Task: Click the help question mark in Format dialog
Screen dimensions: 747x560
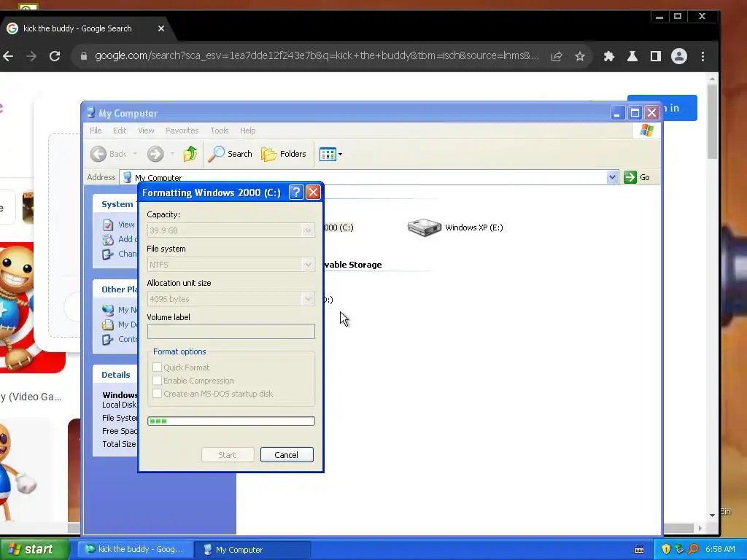Action: coord(296,192)
